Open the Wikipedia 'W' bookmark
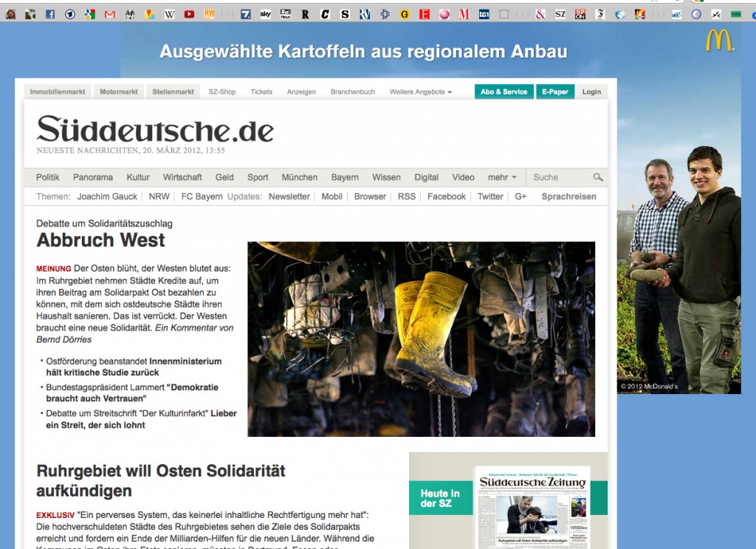Viewport: 756px width, 549px height. point(169,15)
